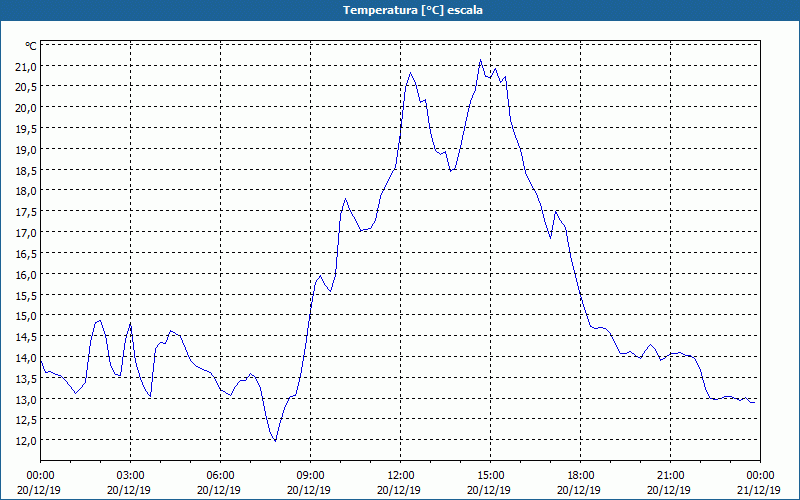
Task: Pick the 12,5 y-axis label
Action: (x=27, y=420)
